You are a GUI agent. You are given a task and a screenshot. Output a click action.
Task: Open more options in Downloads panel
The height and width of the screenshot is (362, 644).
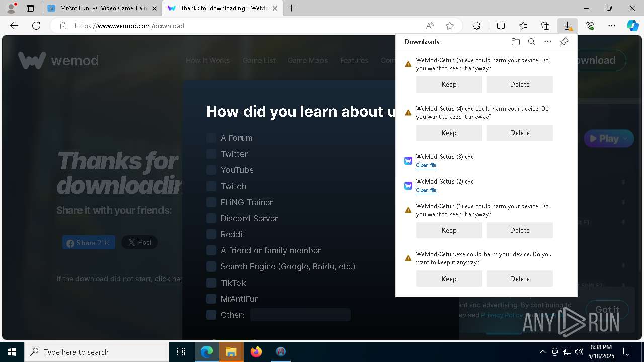(548, 42)
